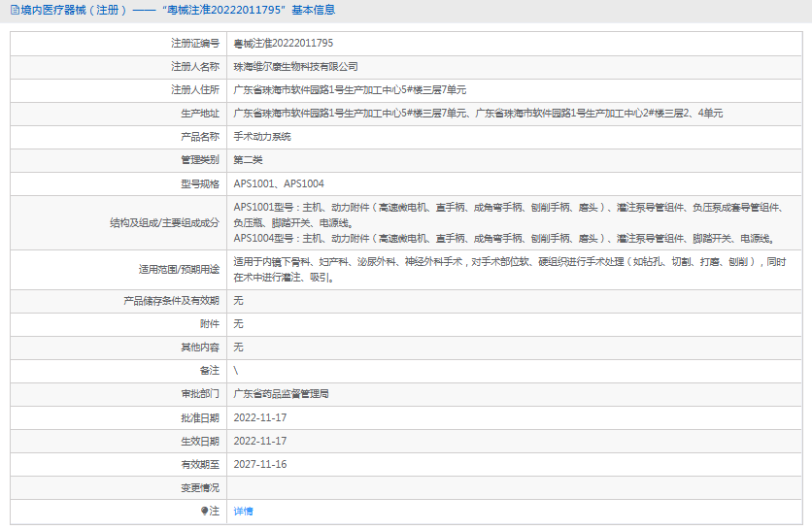
Task: Click the 注册人住所 label
Action: pos(195,90)
